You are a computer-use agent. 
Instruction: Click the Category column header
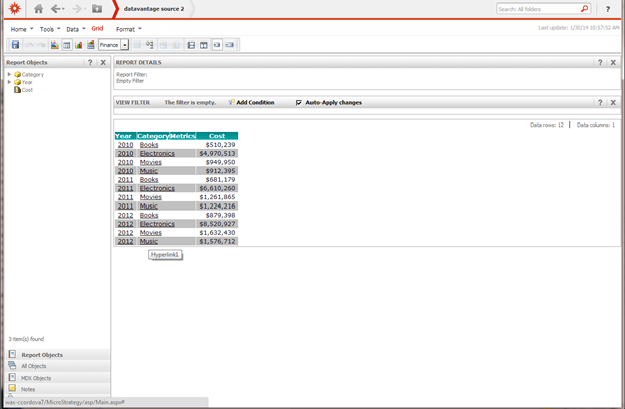pyautogui.click(x=153, y=136)
